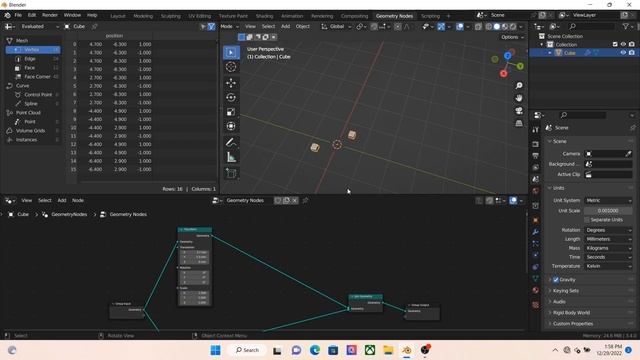Image resolution: width=640 pixels, height=360 pixels.
Task: Open the File menu
Action: tap(18, 16)
